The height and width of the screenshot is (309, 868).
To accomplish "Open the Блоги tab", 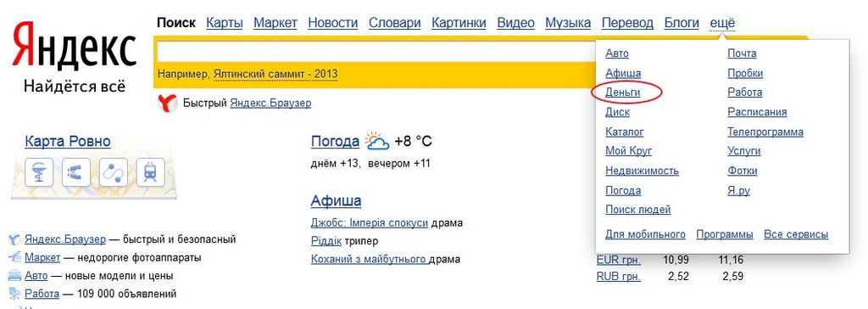I will click(682, 23).
